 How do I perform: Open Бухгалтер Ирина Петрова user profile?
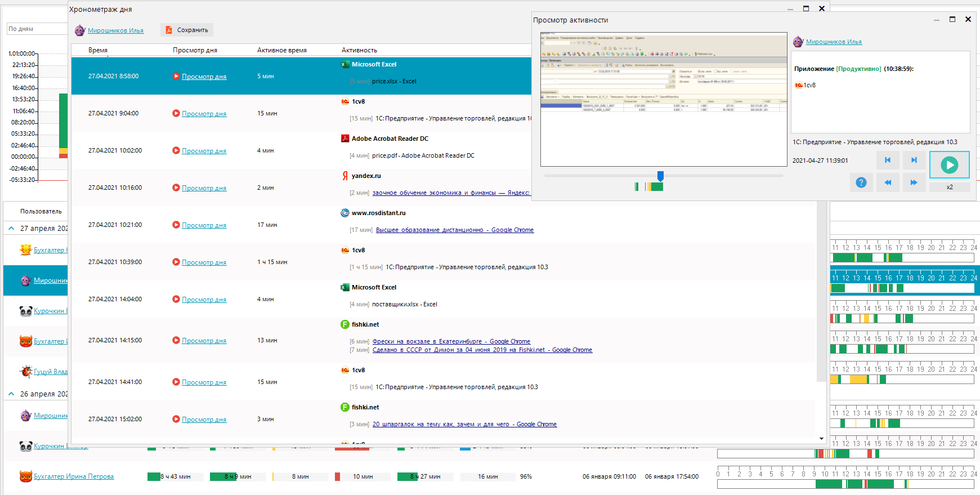[x=74, y=476]
